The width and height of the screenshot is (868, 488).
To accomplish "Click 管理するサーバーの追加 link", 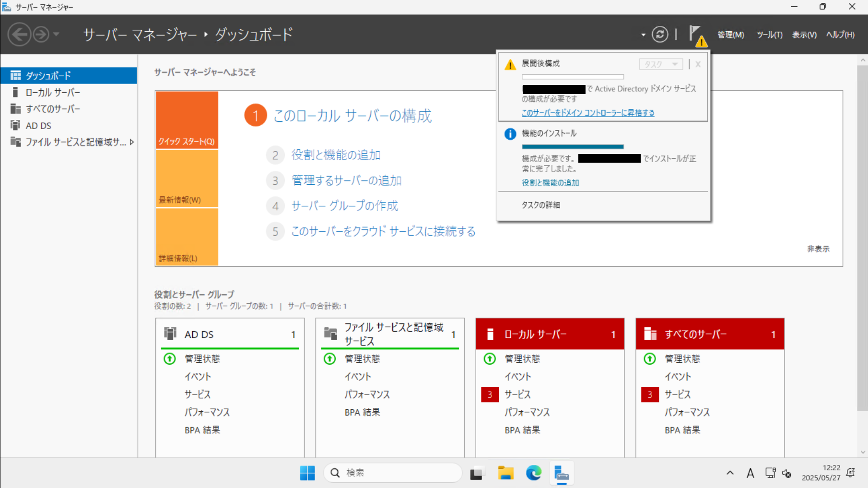I will pyautogui.click(x=346, y=180).
